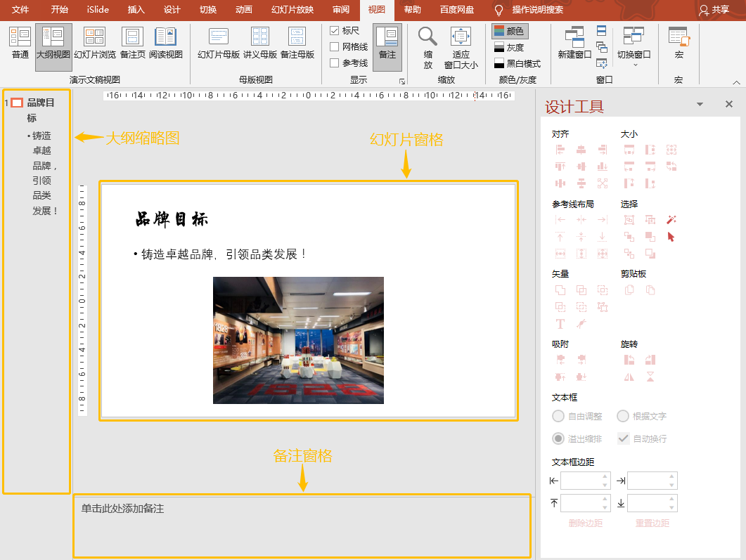Click the lightbulb icon beside 操作说明搜索
Image resolution: width=746 pixels, height=560 pixels.
[x=499, y=10]
